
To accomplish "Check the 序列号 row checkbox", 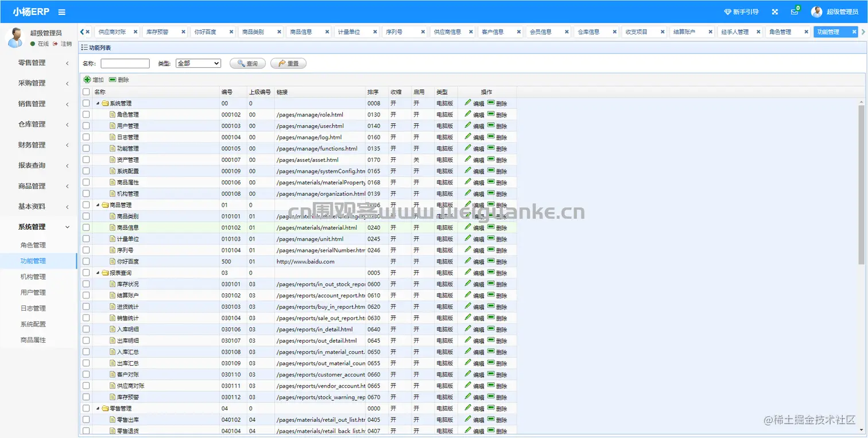I will [x=86, y=250].
